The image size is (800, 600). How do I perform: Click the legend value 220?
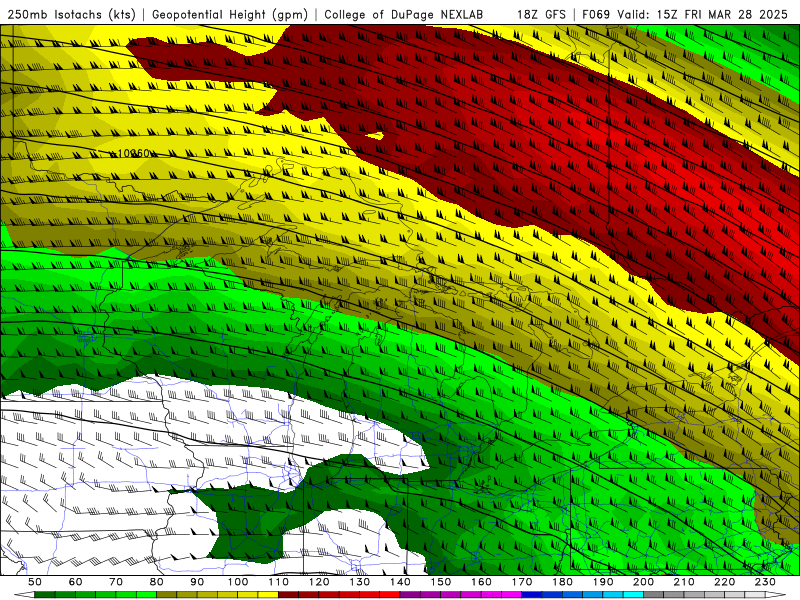[x=724, y=582]
